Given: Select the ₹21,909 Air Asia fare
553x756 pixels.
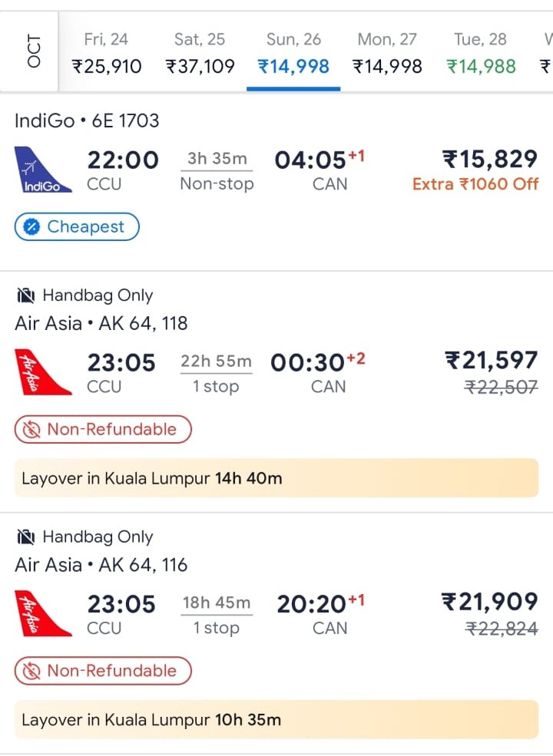Looking at the screenshot, I should [489, 602].
